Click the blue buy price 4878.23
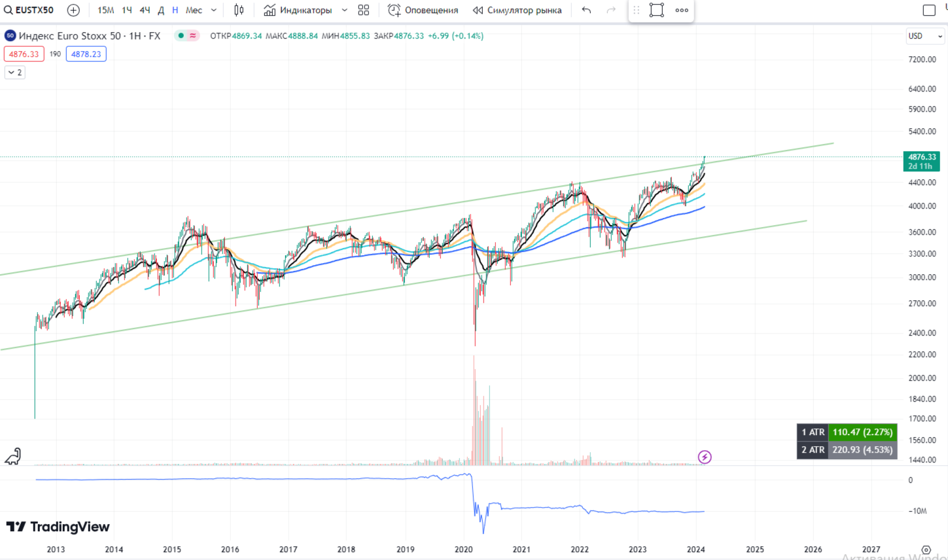This screenshot has height=560, width=948. click(x=86, y=54)
